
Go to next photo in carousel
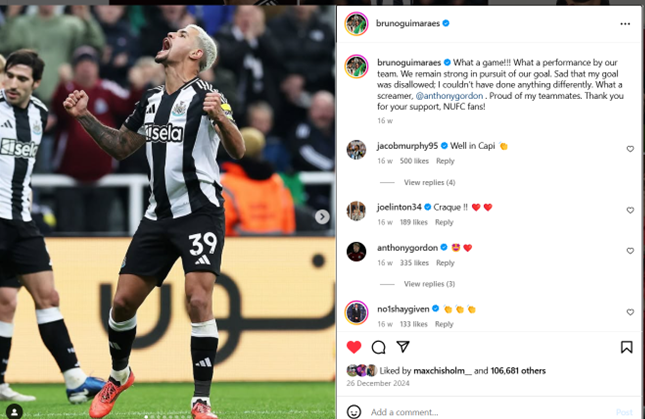[322, 216]
